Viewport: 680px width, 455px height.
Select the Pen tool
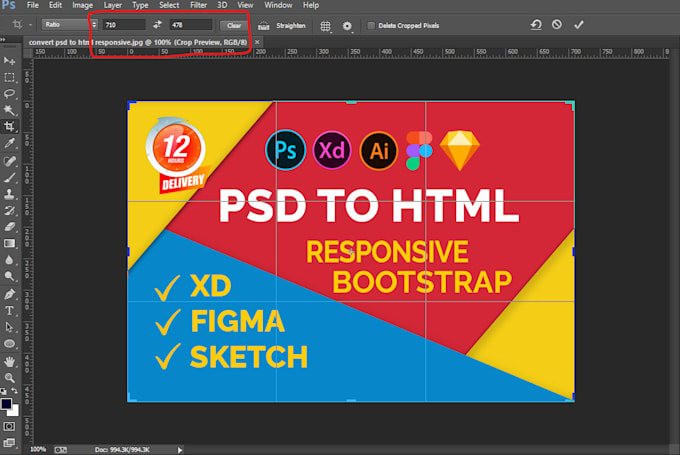pos(9,294)
